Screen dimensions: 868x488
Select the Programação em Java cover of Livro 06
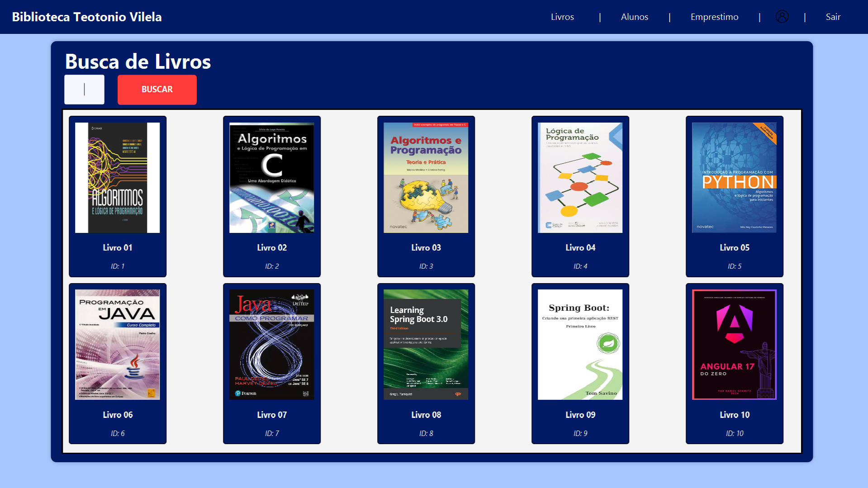[117, 345]
